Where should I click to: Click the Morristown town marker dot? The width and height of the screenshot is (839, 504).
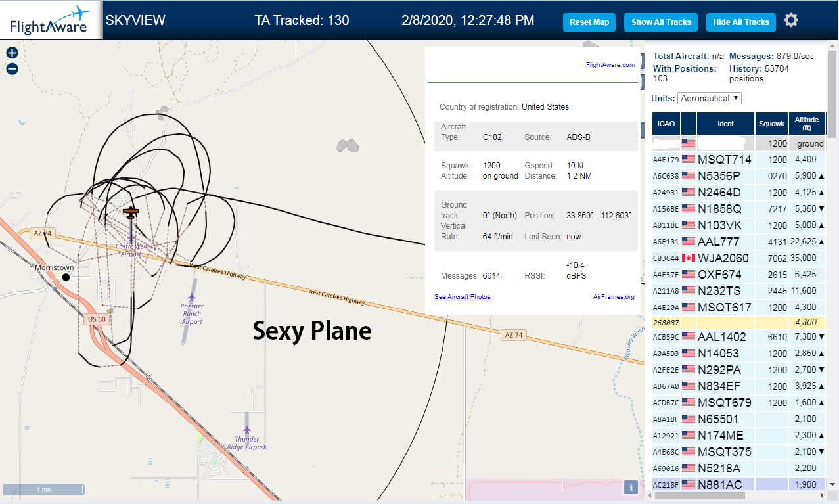click(66, 278)
